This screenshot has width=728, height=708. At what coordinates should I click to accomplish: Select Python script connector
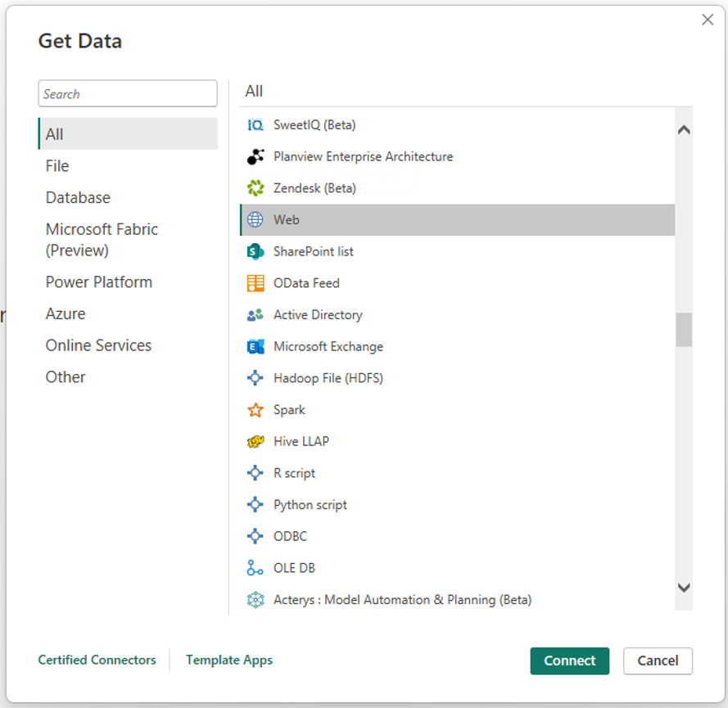[457, 505]
